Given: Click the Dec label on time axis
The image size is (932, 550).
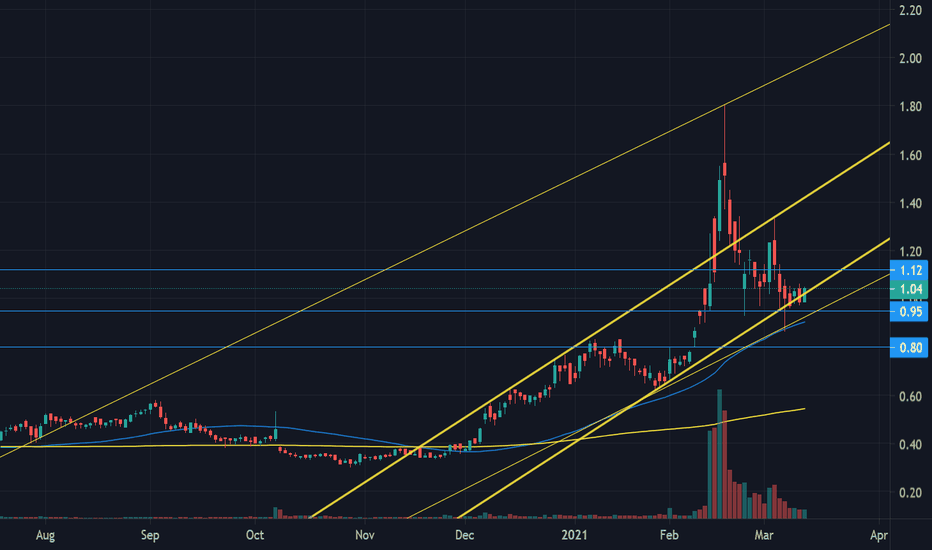Looking at the screenshot, I should pyautogui.click(x=464, y=535).
